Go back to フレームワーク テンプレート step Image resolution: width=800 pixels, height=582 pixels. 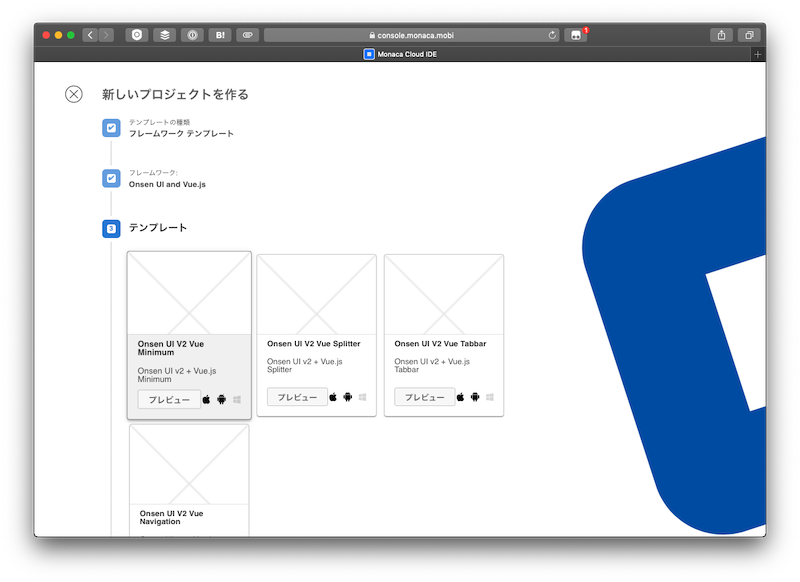point(181,134)
